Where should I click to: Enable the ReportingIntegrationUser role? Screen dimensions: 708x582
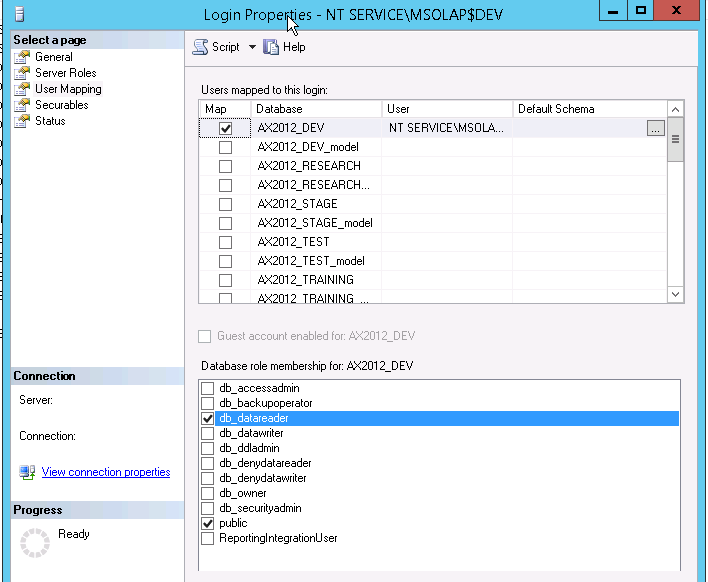(207, 538)
